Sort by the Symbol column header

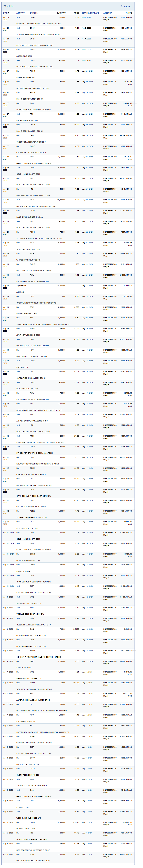pos(34,13)
